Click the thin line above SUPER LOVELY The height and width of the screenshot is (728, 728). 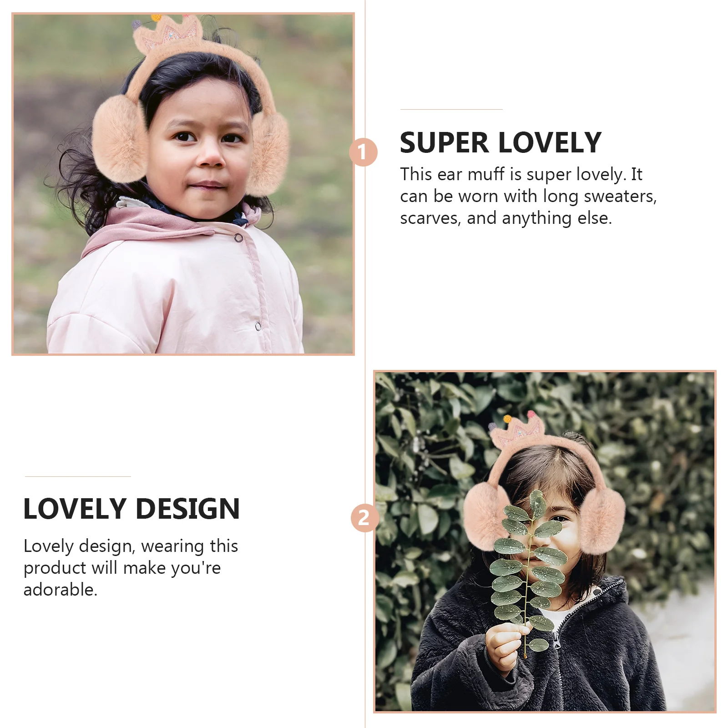[451, 110]
